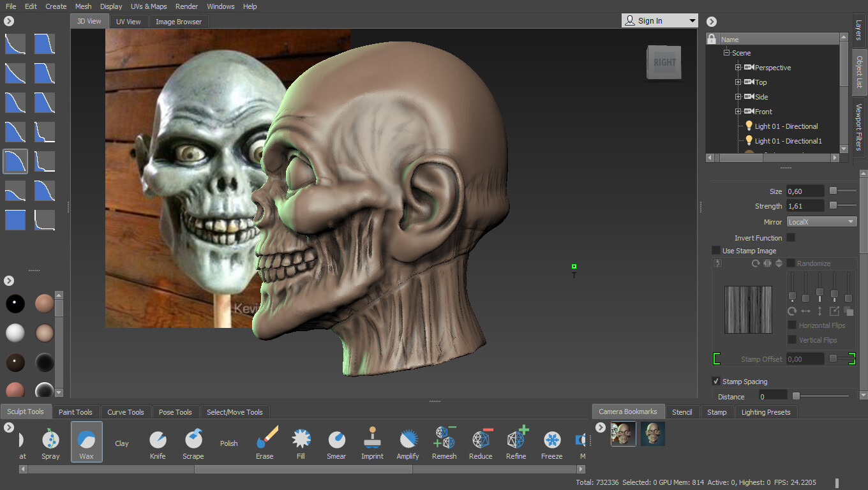Click the Refine mesh tool
Screen dimensions: 868x490
point(516,442)
